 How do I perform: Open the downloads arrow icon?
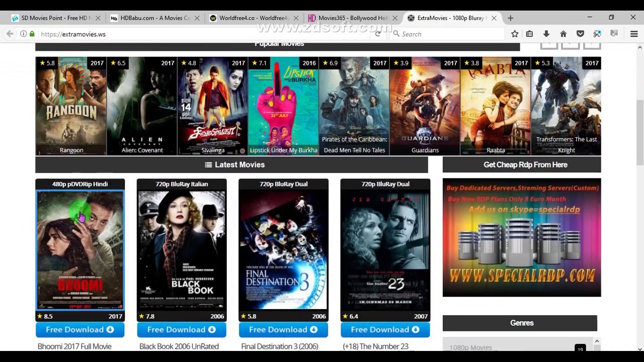[x=546, y=34]
